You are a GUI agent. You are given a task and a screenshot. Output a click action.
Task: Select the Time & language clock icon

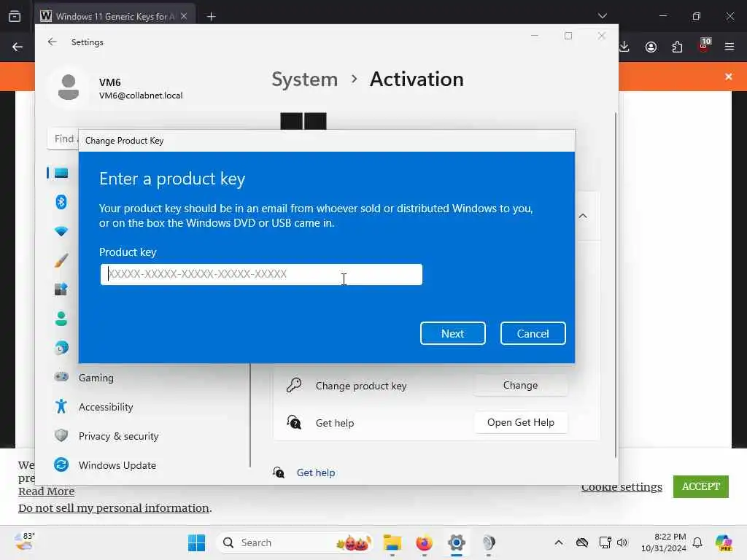pos(61,348)
